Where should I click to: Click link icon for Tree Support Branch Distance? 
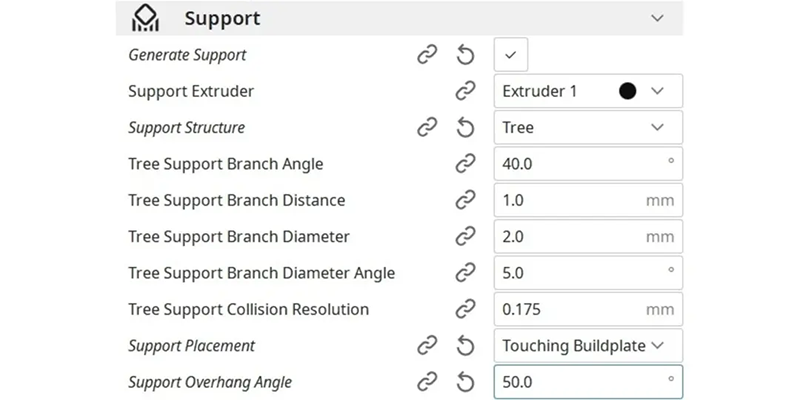click(465, 200)
